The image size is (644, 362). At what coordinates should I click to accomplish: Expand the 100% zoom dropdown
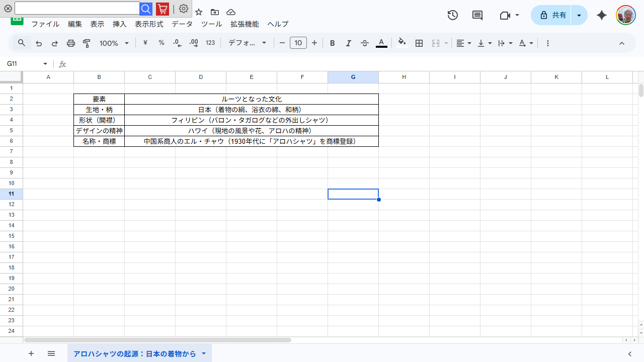pyautogui.click(x=114, y=43)
